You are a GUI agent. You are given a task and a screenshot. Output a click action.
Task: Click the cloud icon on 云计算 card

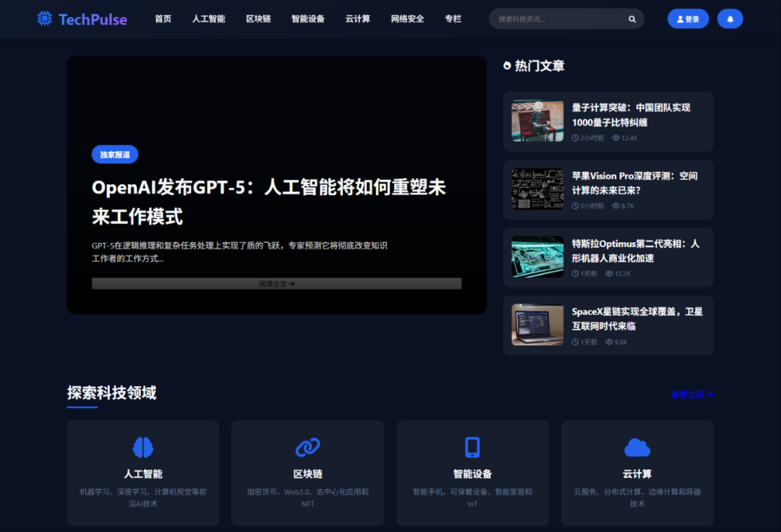(x=637, y=447)
